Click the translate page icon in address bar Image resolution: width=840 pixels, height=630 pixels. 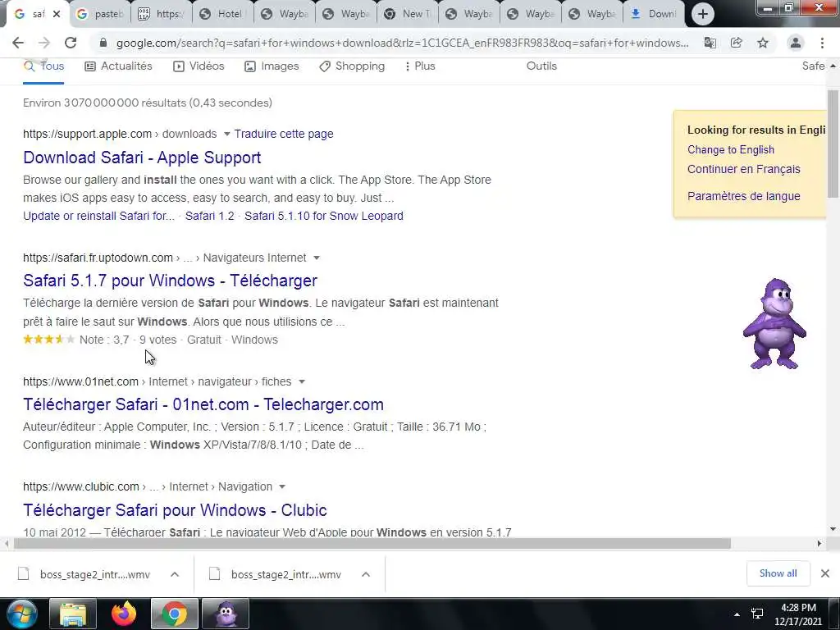[x=710, y=43]
